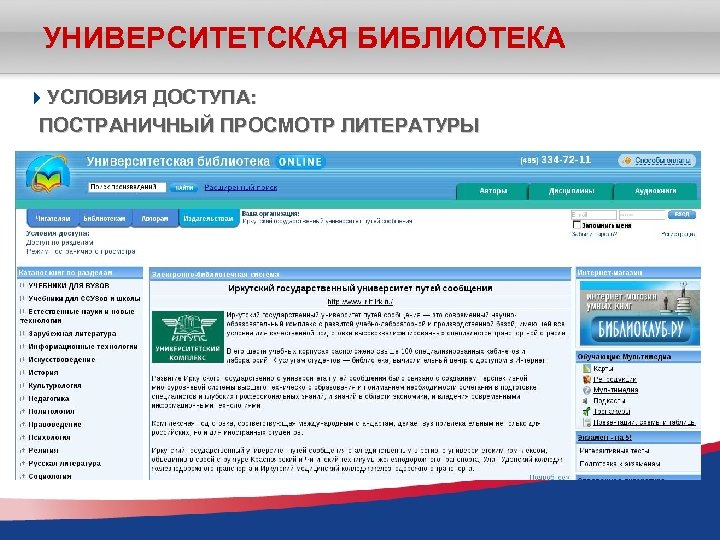Click the Доступ по разделам text
This screenshot has width=720, height=540.
60,242
